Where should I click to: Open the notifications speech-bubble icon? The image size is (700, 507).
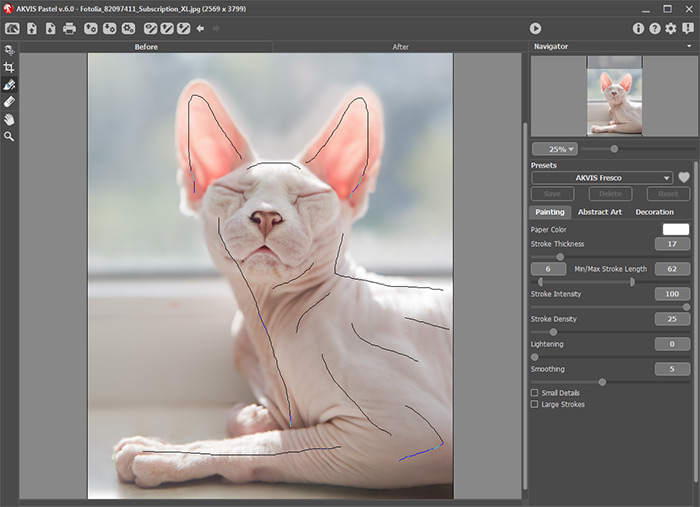click(x=688, y=29)
